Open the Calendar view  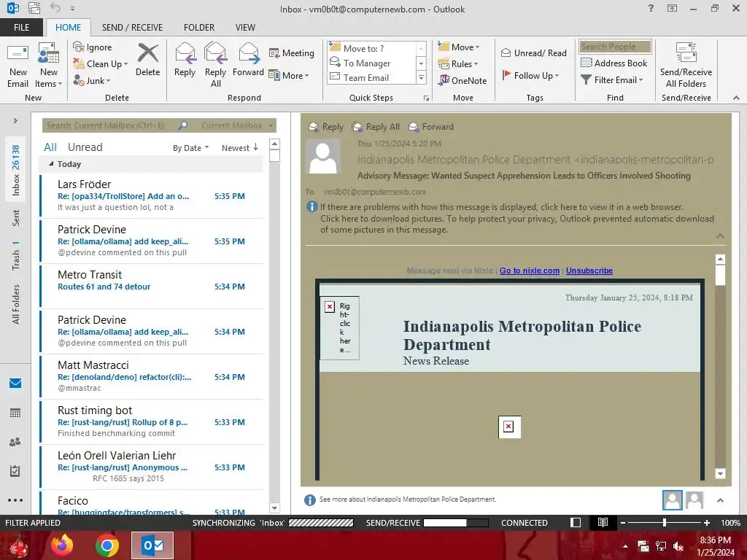(15, 413)
